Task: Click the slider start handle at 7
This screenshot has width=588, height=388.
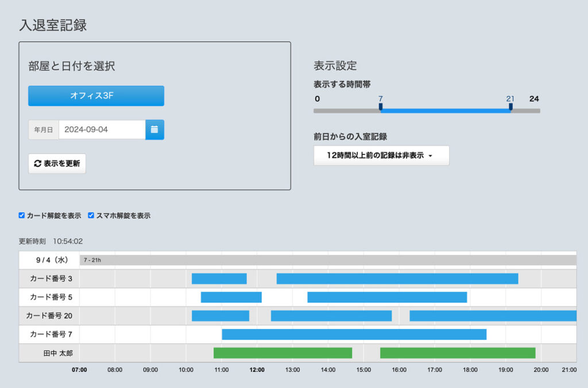Action: 381,107
